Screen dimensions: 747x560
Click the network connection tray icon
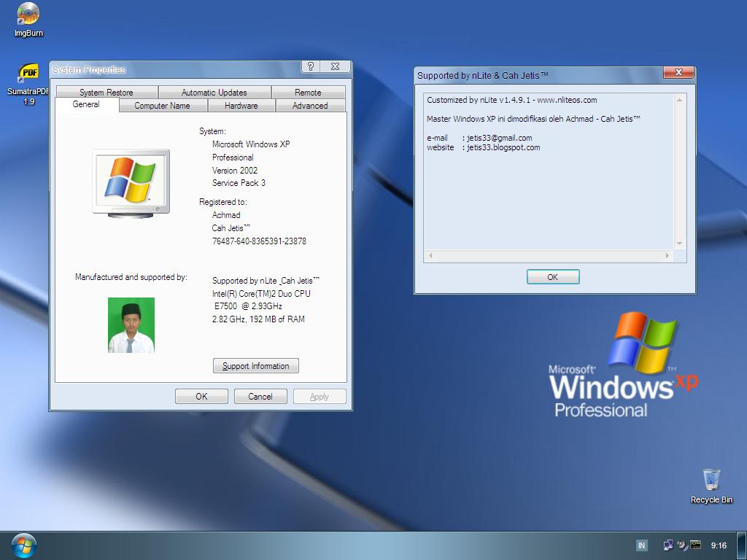pyautogui.click(x=668, y=545)
